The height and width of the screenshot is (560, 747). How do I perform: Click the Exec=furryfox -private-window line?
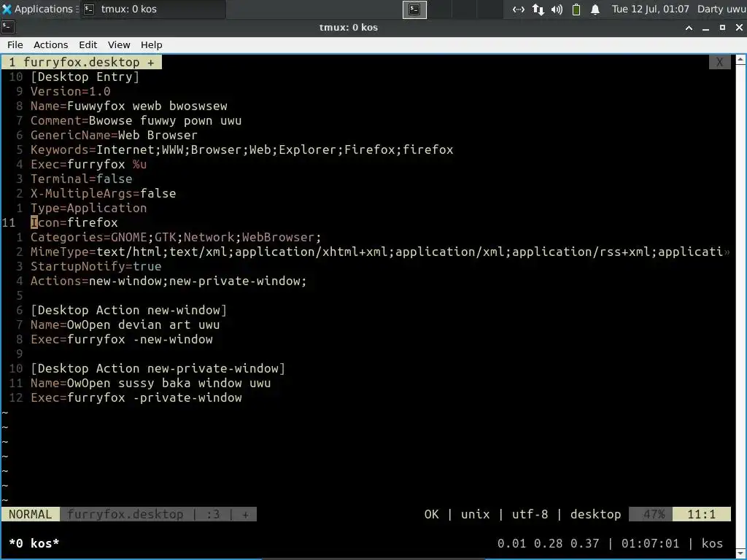coord(136,397)
